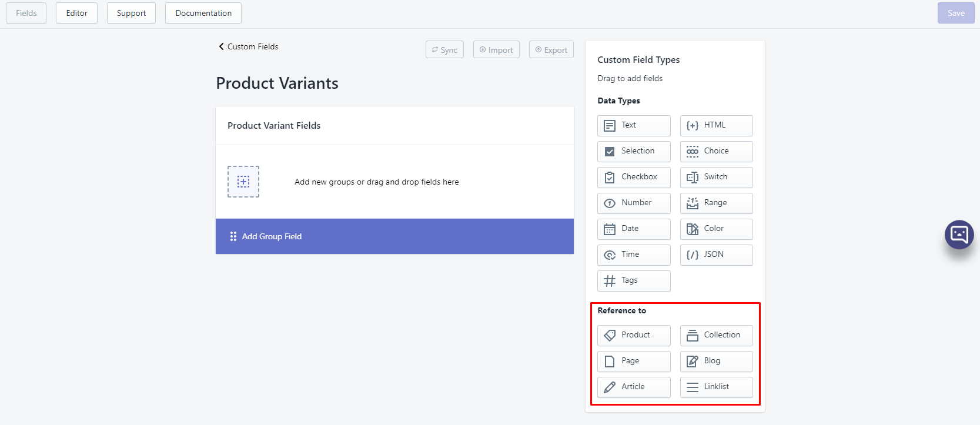The width and height of the screenshot is (980, 425).
Task: Click the Switch field type icon
Action: tap(693, 178)
